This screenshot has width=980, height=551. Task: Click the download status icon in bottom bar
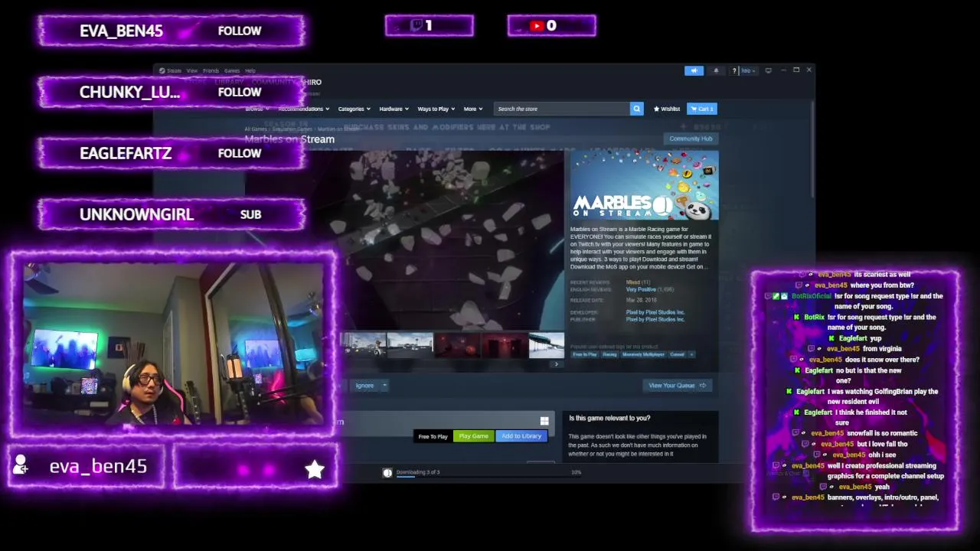pos(387,472)
